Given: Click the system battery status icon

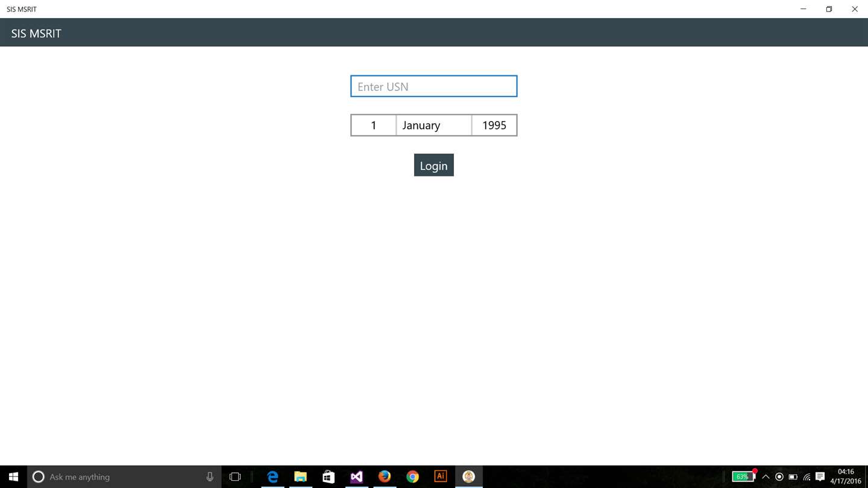Looking at the screenshot, I should tap(793, 477).
